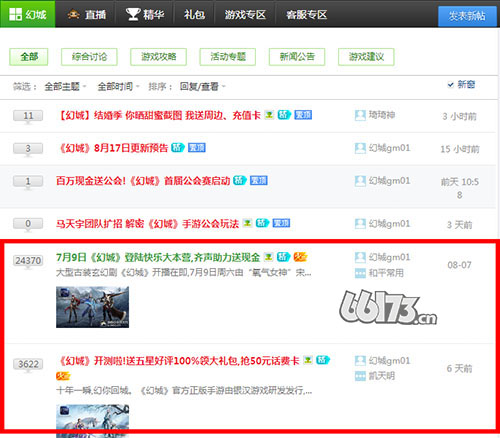Click the reply count 11 badge
Image resolution: width=500 pixels, height=438 pixels.
(x=28, y=116)
